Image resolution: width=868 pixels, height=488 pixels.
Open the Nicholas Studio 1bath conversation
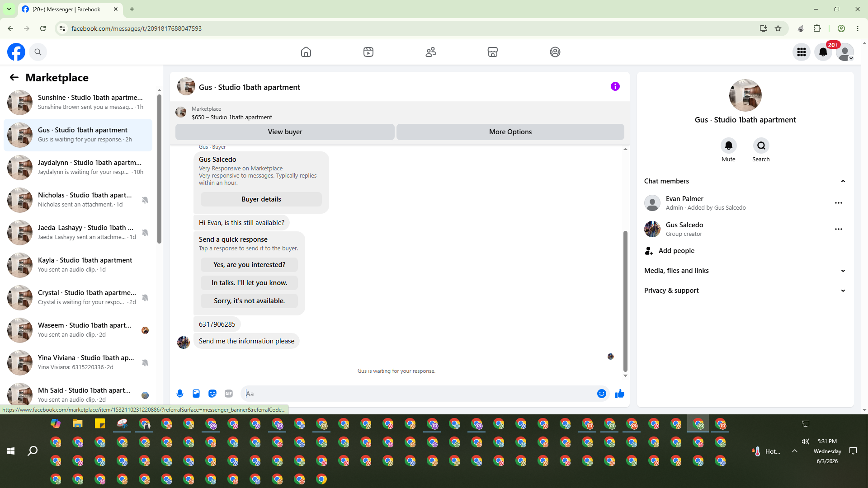(78, 200)
